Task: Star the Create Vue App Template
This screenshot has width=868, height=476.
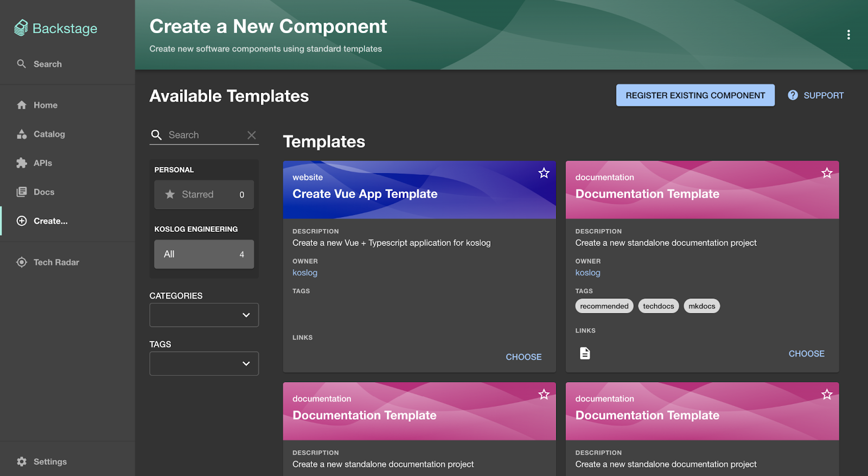Action: coord(544,173)
